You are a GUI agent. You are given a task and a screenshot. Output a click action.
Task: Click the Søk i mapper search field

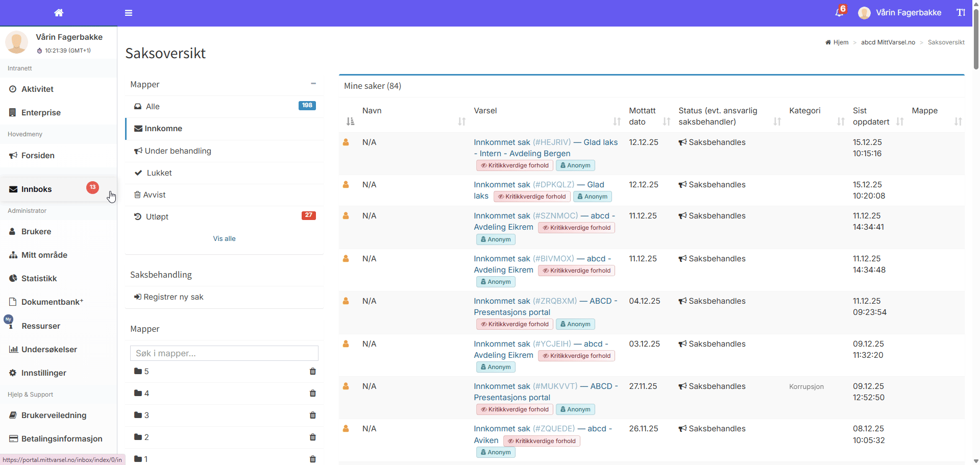click(x=224, y=353)
